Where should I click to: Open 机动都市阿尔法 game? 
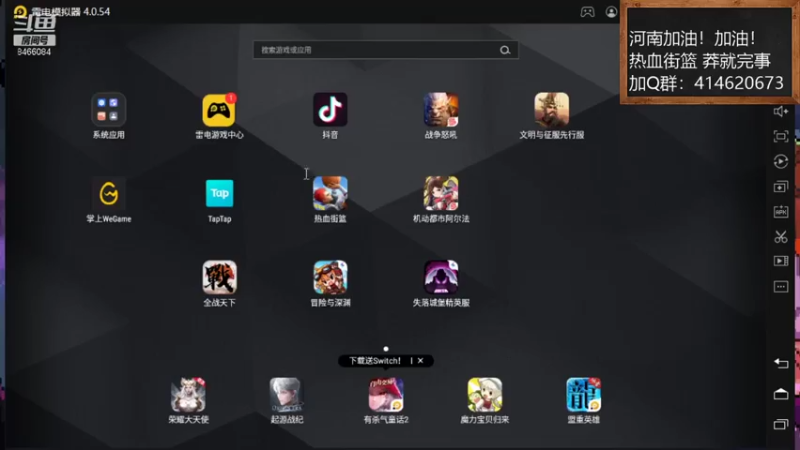(x=441, y=193)
